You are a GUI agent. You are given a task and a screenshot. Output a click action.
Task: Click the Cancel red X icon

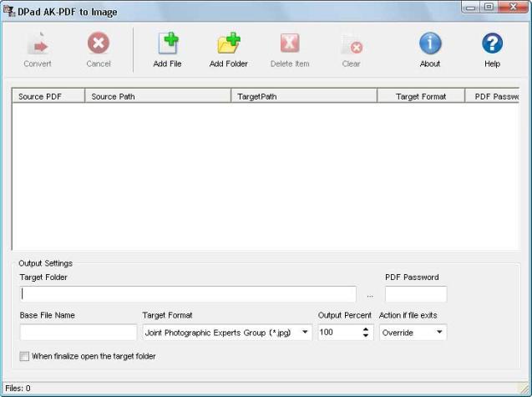tap(99, 43)
